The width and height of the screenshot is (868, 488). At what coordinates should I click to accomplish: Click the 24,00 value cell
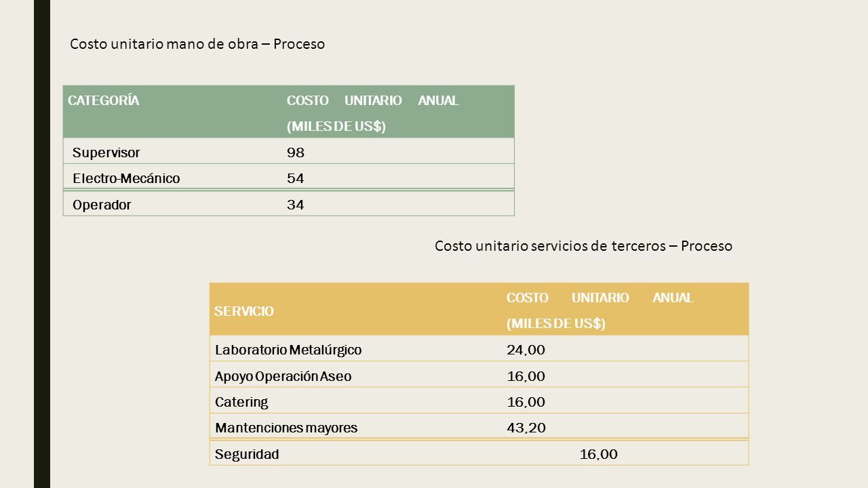(625, 349)
